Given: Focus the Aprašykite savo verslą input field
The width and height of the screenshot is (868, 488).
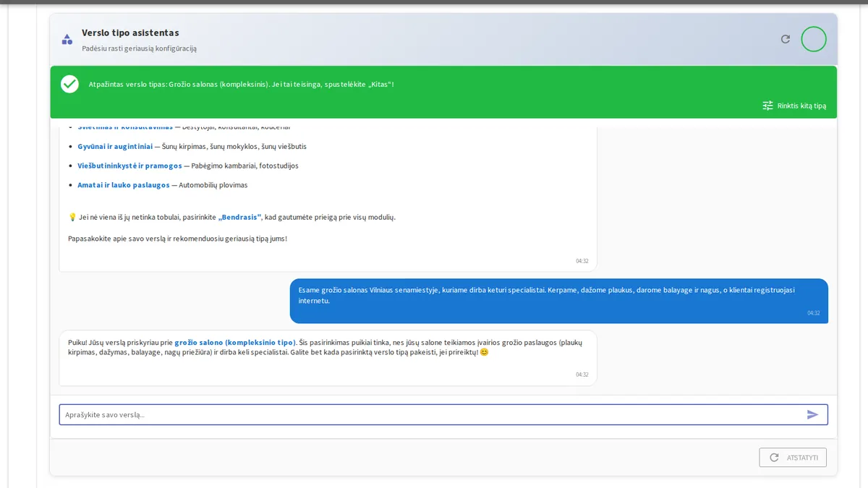Looking at the screenshot, I should (443, 414).
